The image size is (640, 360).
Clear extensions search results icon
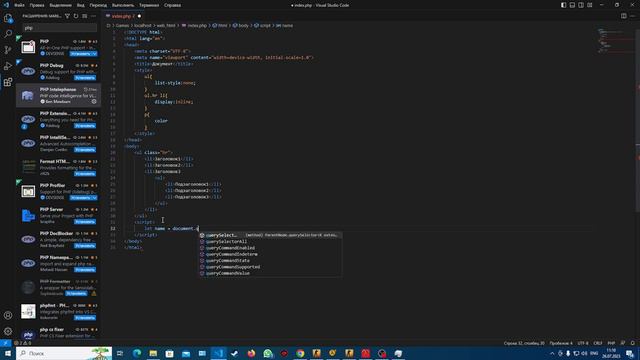tap(84, 16)
